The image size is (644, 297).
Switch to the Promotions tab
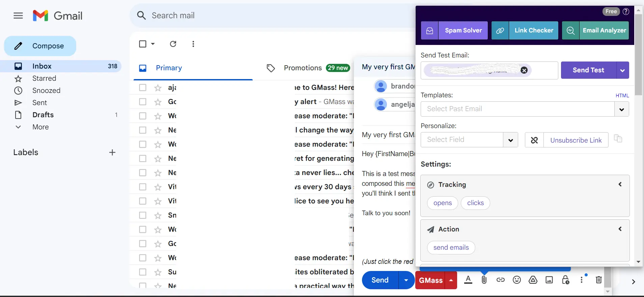(303, 68)
